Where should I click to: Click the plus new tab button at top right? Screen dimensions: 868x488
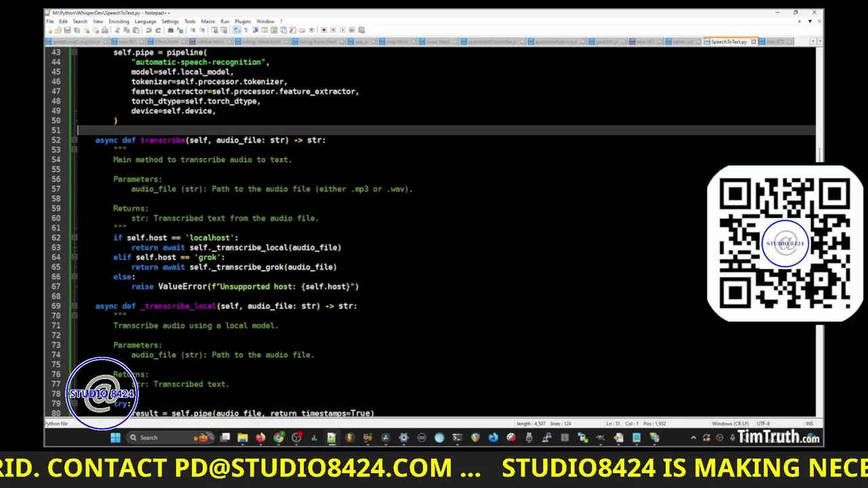click(800, 21)
